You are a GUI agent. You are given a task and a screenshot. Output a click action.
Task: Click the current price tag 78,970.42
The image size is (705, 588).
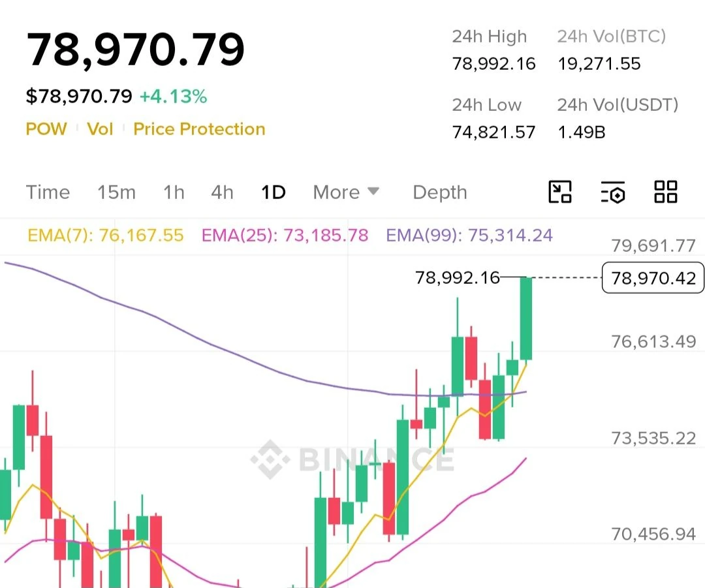coord(653,278)
